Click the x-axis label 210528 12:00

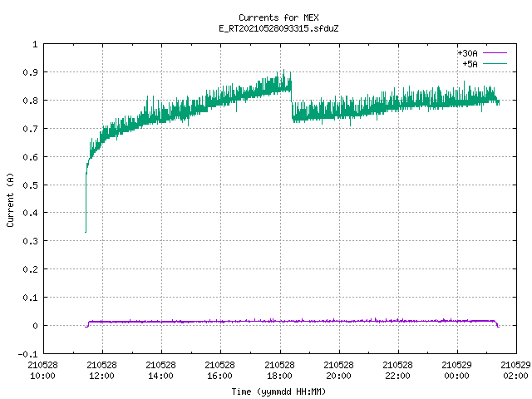[x=101, y=371]
